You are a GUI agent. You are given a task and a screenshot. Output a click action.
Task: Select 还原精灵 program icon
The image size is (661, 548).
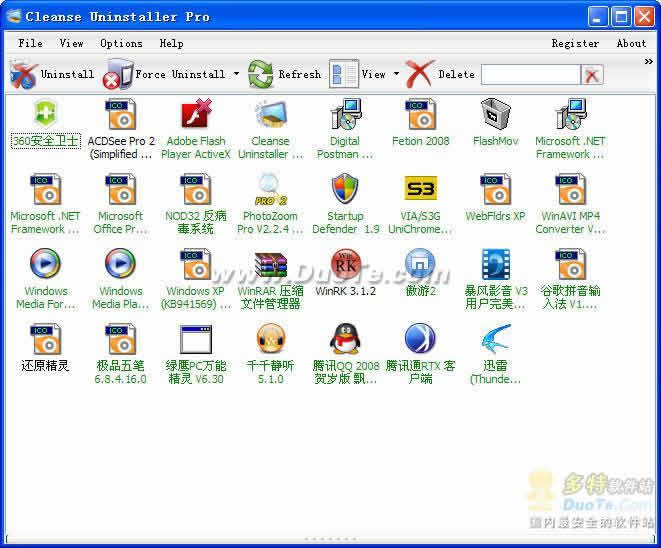pos(45,339)
